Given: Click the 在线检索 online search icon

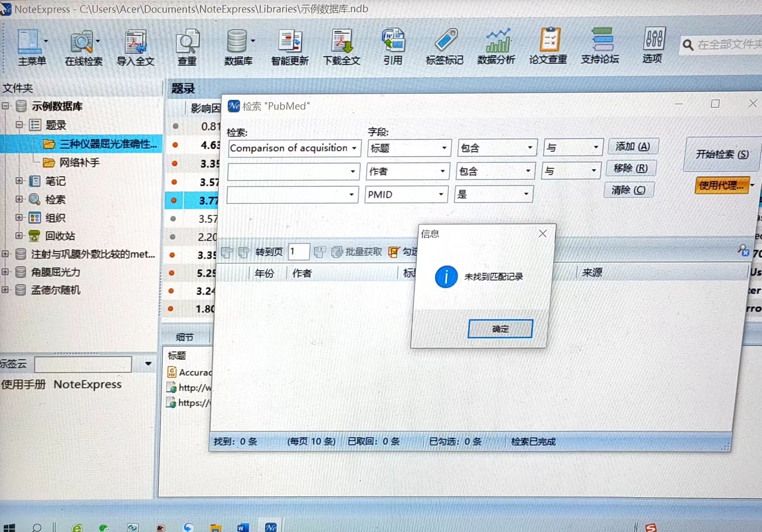Looking at the screenshot, I should click(81, 42).
